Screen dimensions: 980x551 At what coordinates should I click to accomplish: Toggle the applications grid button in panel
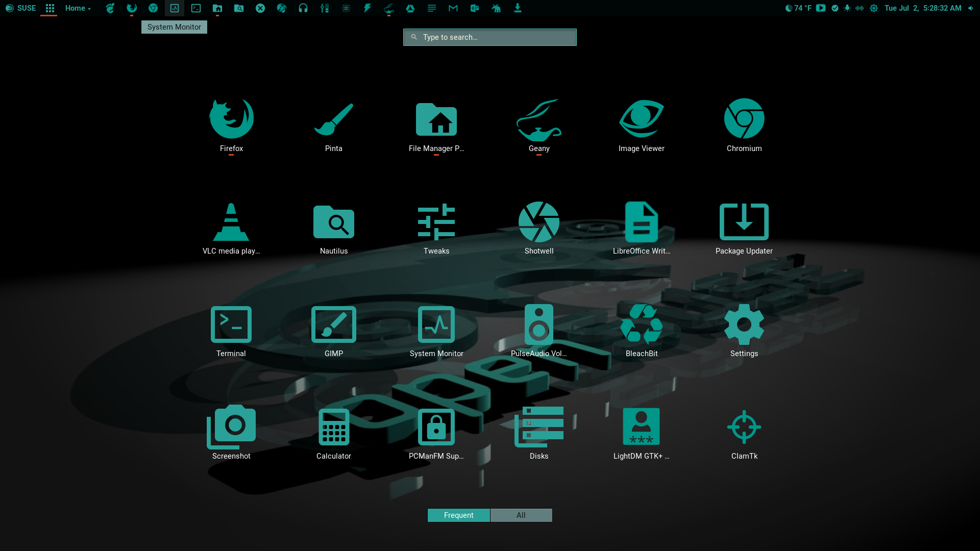pos(50,8)
